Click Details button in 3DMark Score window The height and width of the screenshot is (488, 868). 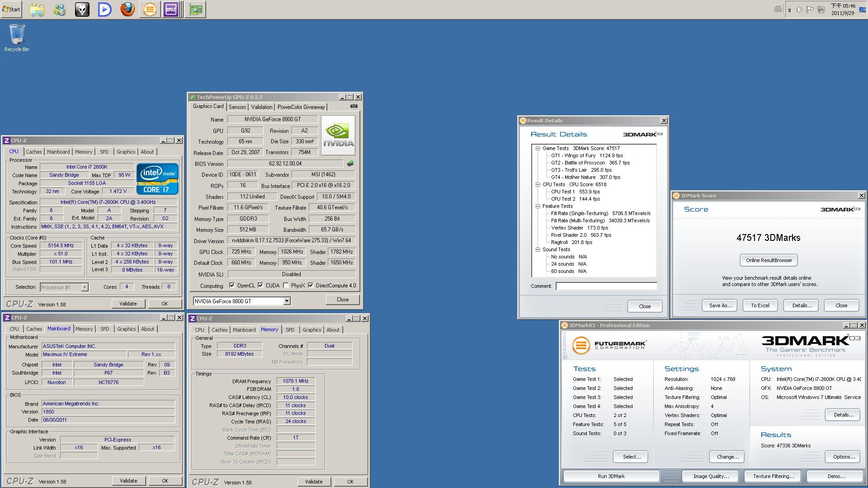802,305
